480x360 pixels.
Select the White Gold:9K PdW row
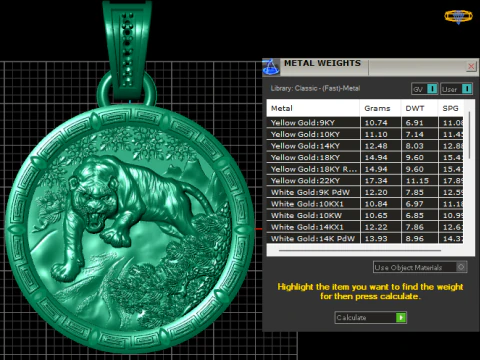[365, 192]
